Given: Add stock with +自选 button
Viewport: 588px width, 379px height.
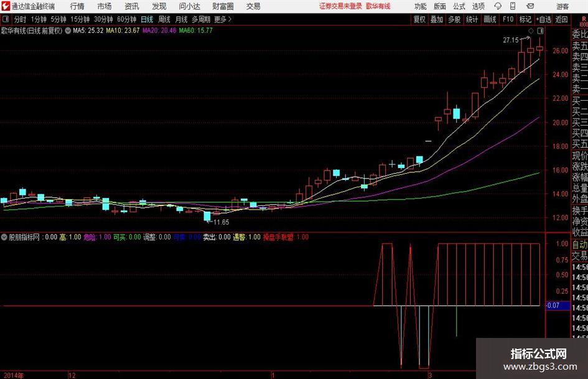Looking at the screenshot, I should click(543, 19).
